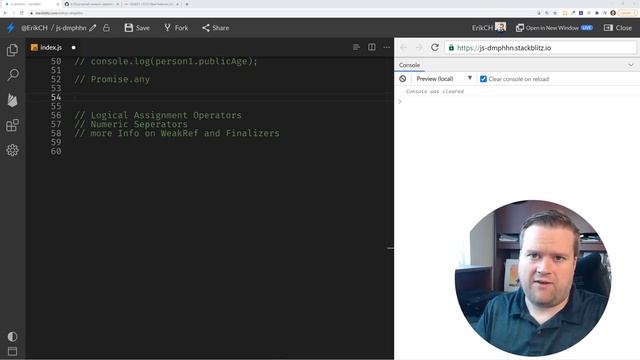The width and height of the screenshot is (640, 360).
Task: Click line number 60 in gutter
Action: coord(56,151)
